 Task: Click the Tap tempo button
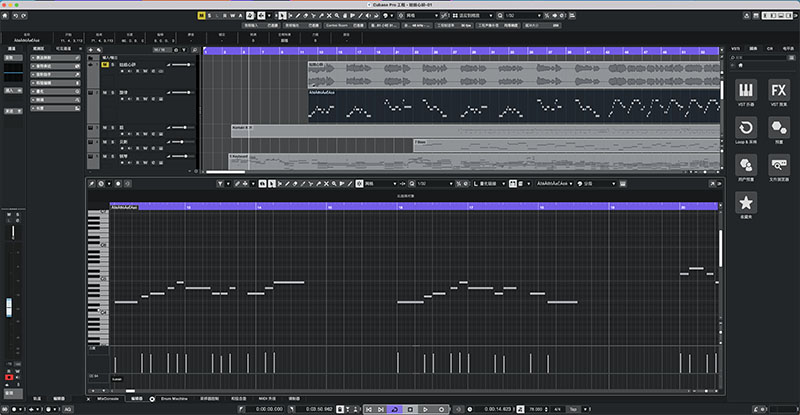click(573, 409)
